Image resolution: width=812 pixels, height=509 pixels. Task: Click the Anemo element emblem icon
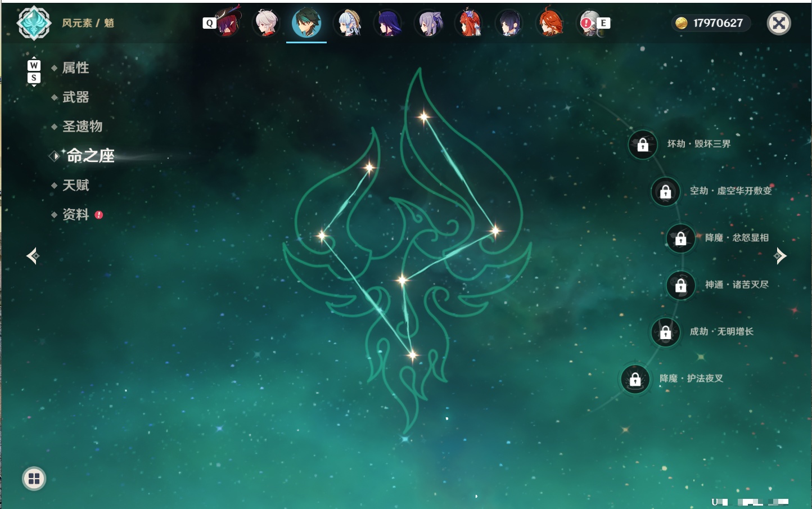pos(34,23)
